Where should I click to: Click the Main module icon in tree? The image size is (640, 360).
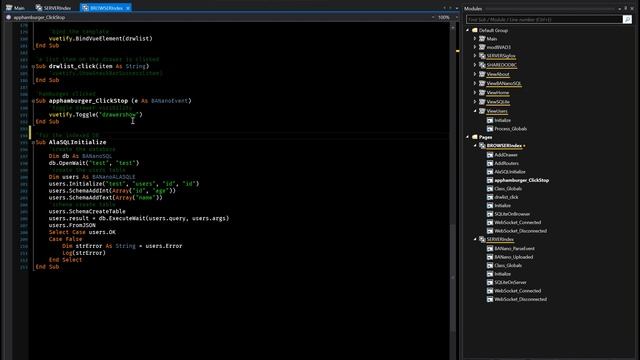click(x=482, y=39)
